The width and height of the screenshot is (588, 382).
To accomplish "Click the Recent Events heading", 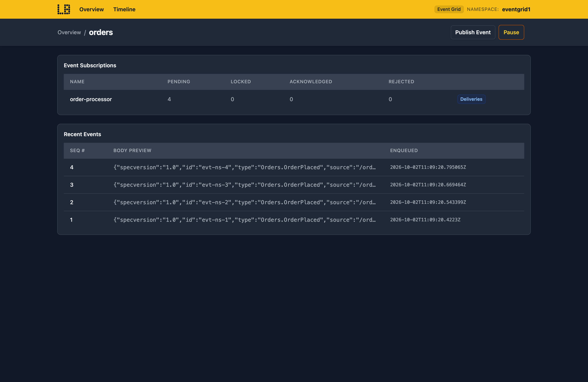I will 82,134.
